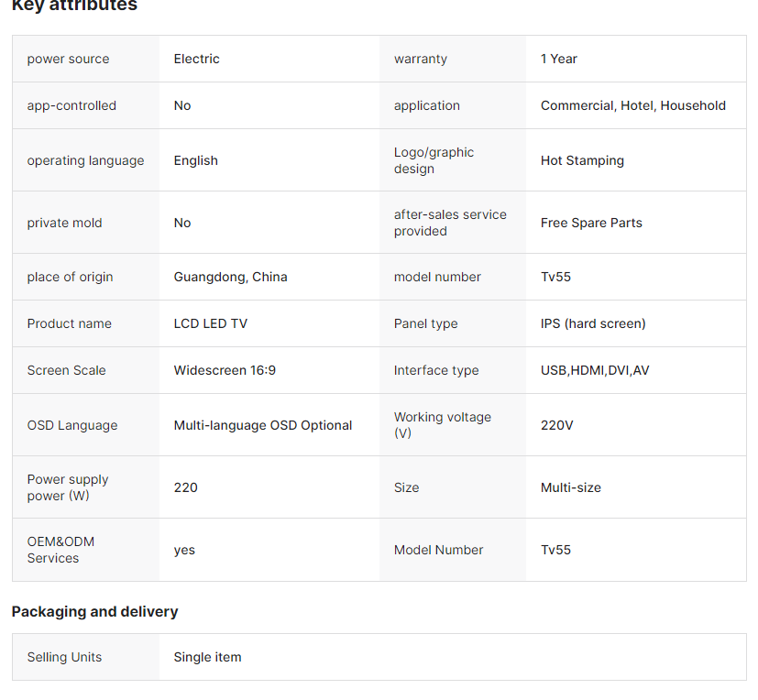
Task: Click the "IPS (hard screen)" panel type
Action: pos(593,323)
